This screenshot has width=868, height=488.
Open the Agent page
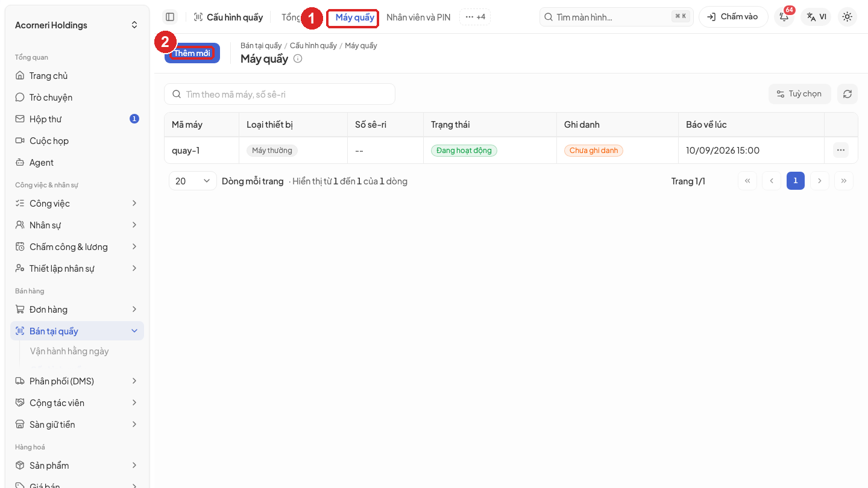(x=77, y=163)
